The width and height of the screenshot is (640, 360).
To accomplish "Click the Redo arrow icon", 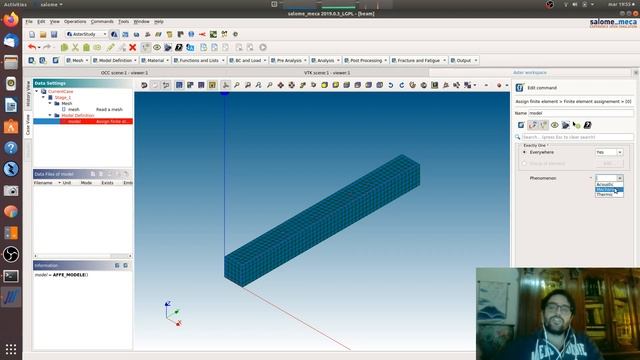I will 47,47.
